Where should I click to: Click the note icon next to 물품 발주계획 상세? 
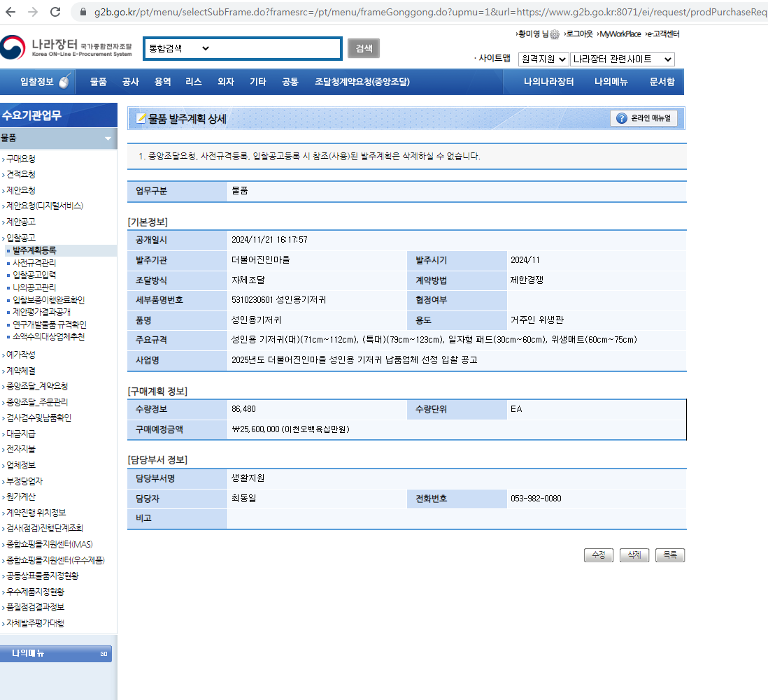pos(141,119)
